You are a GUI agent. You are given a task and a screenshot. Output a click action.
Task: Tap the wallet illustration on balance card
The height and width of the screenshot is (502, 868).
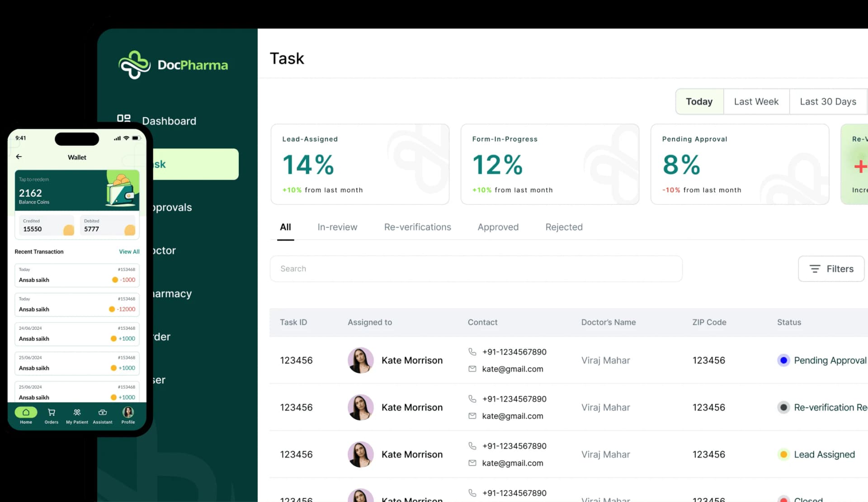(121, 190)
